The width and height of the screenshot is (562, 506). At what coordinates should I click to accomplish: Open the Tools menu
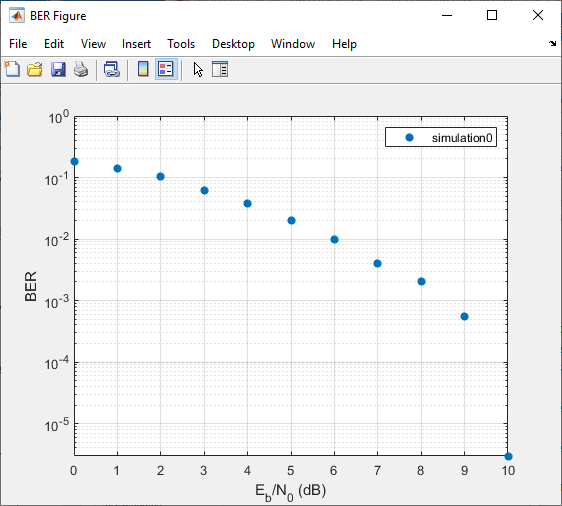tap(181, 44)
